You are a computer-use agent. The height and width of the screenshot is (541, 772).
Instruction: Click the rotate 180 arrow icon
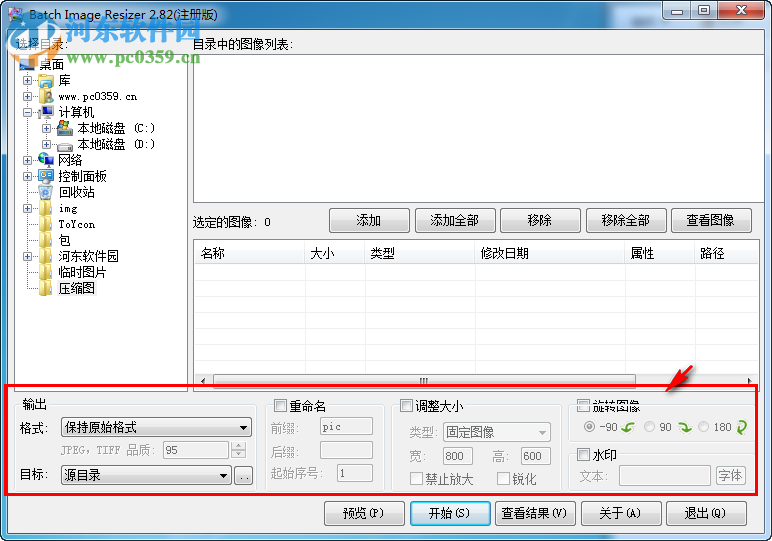coord(741,427)
